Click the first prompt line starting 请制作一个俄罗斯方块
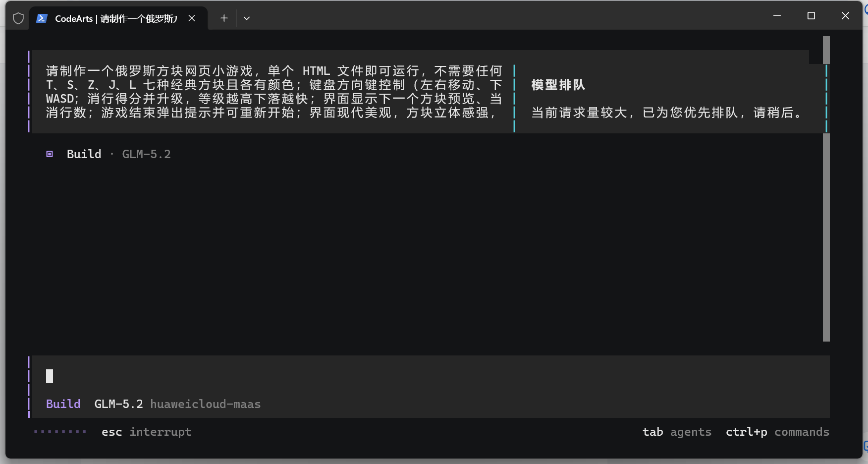This screenshot has width=868, height=464. [274, 71]
